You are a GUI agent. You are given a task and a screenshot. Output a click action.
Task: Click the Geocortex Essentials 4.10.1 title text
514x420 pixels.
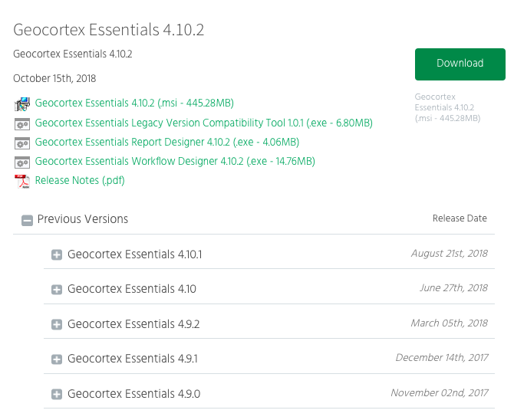[135, 254]
